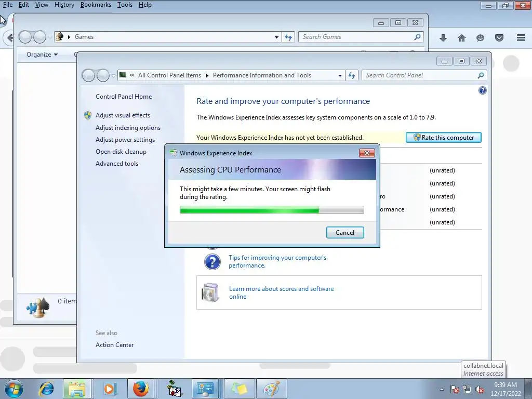Open Firefox chat smiley icon

[x=480, y=37]
